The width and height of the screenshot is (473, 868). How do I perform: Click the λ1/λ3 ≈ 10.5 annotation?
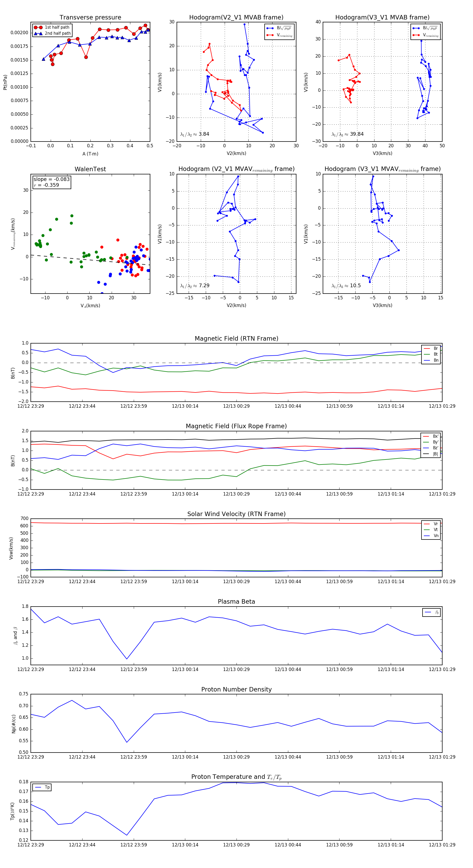pyautogui.click(x=346, y=286)
